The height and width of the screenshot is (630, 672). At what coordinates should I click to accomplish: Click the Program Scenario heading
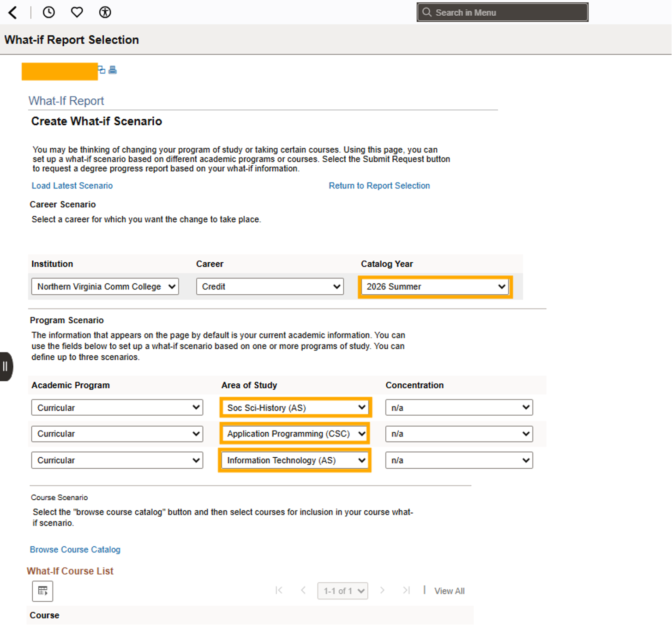pyautogui.click(x=67, y=320)
